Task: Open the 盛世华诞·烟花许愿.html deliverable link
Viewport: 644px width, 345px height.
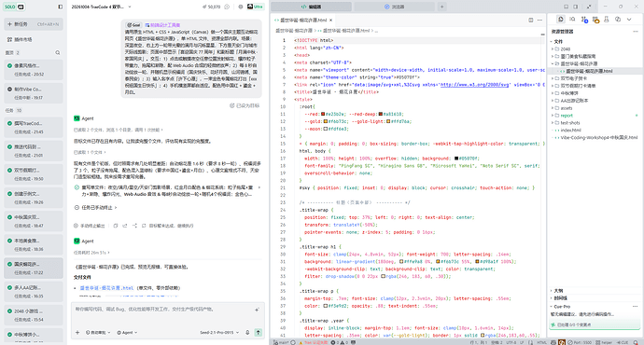Action: [x=106, y=288]
